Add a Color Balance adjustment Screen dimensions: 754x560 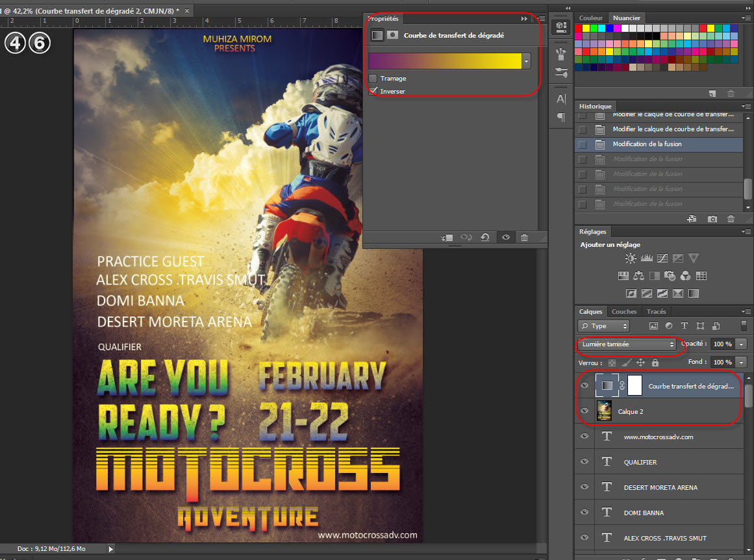pos(638,276)
